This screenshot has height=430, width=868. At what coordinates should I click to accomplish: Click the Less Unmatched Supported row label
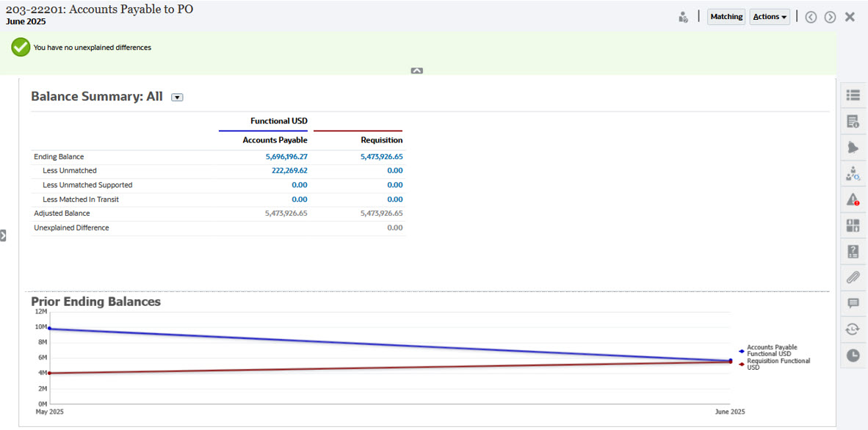click(87, 185)
